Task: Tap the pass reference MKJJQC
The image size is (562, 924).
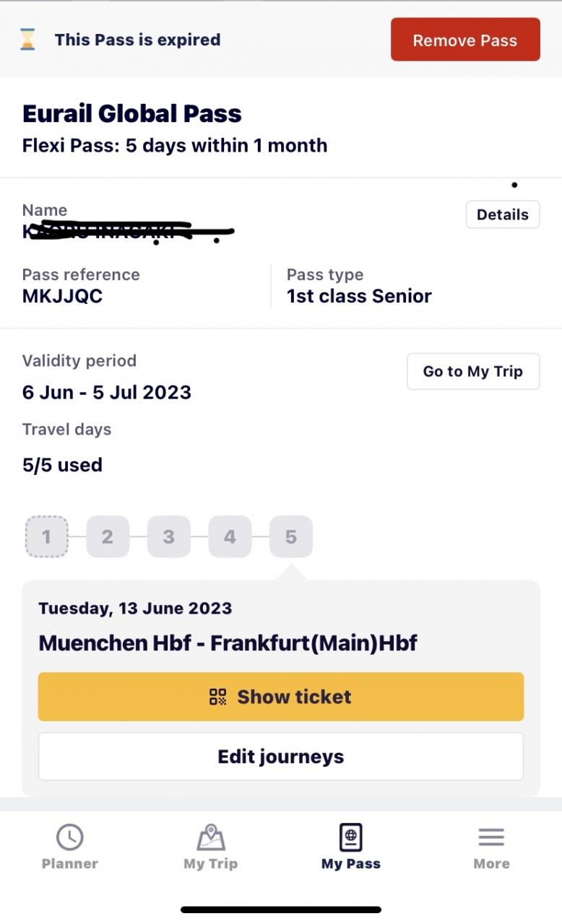Action: pos(62,296)
